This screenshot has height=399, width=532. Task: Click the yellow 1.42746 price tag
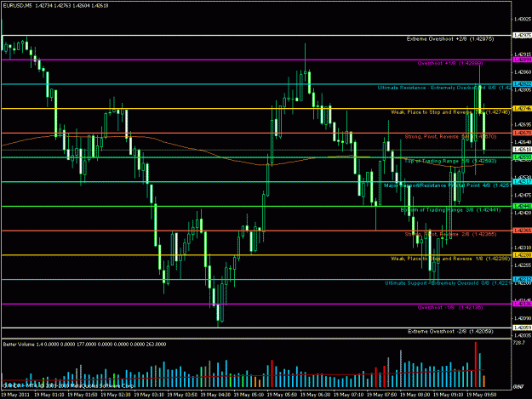pos(522,109)
